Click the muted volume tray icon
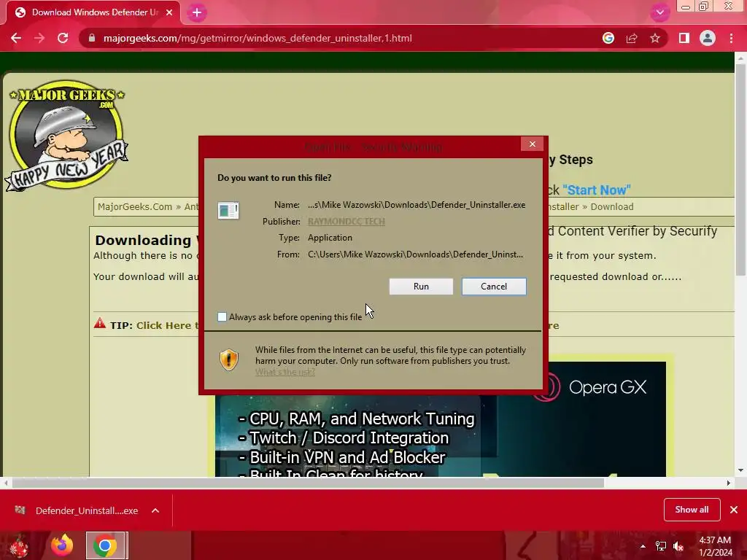The height and width of the screenshot is (560, 747). point(678,546)
